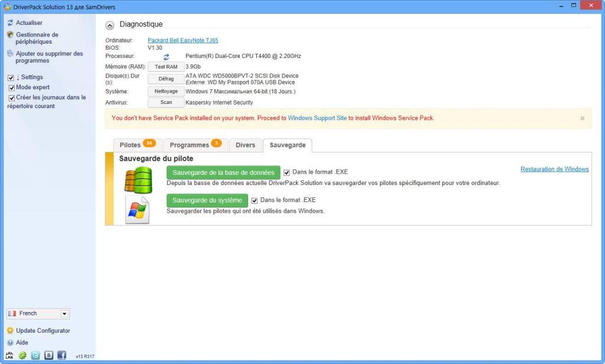This screenshot has height=364, width=605.
Task: Click the Diagnostique heading text
Action: 141,24
